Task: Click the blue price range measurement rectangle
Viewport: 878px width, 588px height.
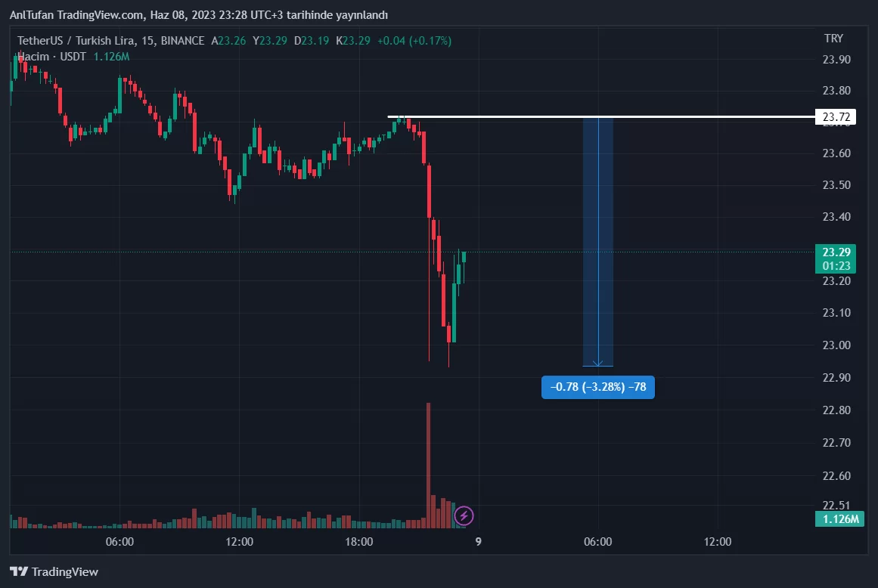Action: pyautogui.click(x=597, y=242)
